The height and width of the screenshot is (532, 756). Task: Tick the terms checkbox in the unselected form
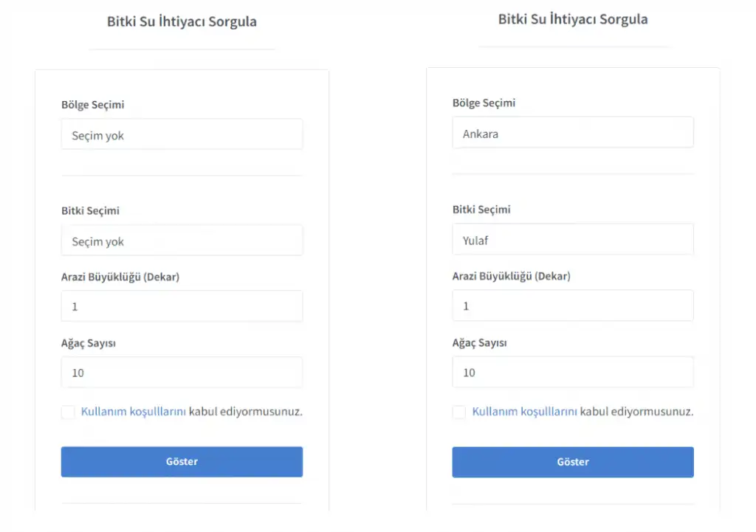(x=68, y=412)
